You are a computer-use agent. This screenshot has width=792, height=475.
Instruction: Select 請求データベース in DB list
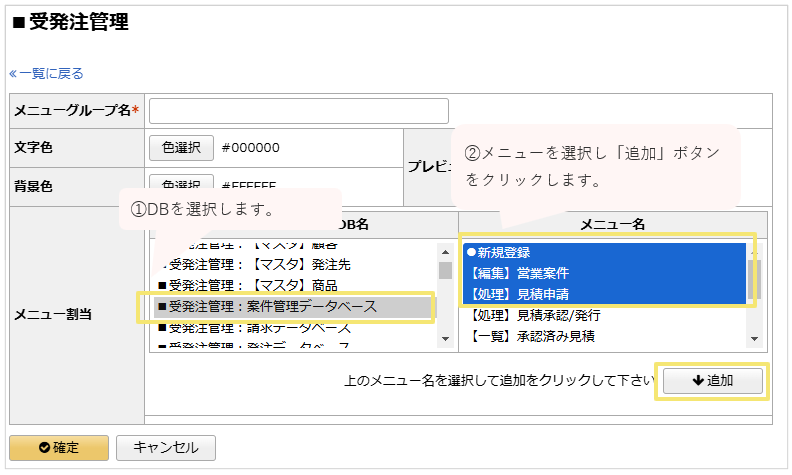pyautogui.click(x=260, y=327)
